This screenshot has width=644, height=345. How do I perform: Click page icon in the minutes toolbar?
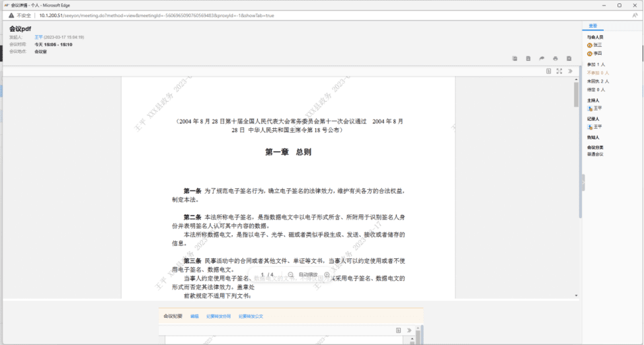click(398, 330)
